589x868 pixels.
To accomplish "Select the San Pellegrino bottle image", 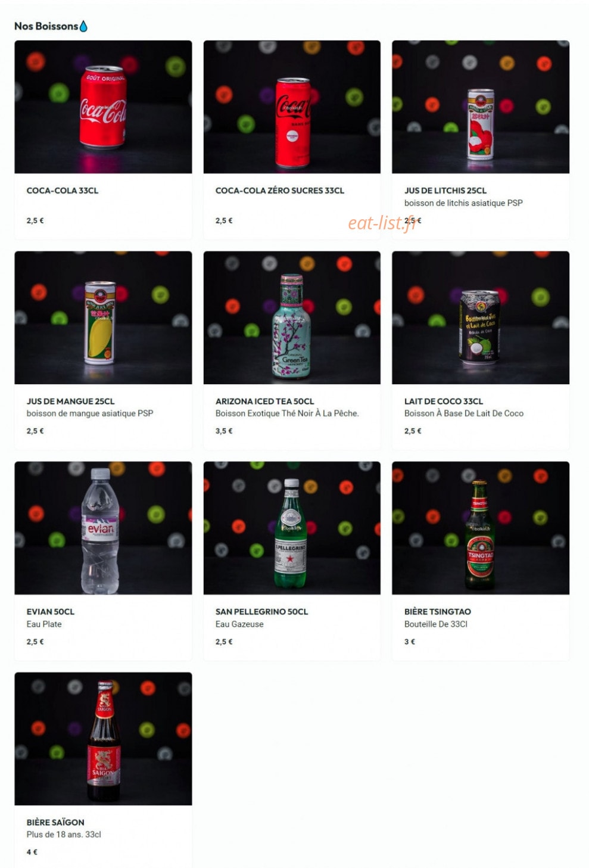I will tap(292, 528).
